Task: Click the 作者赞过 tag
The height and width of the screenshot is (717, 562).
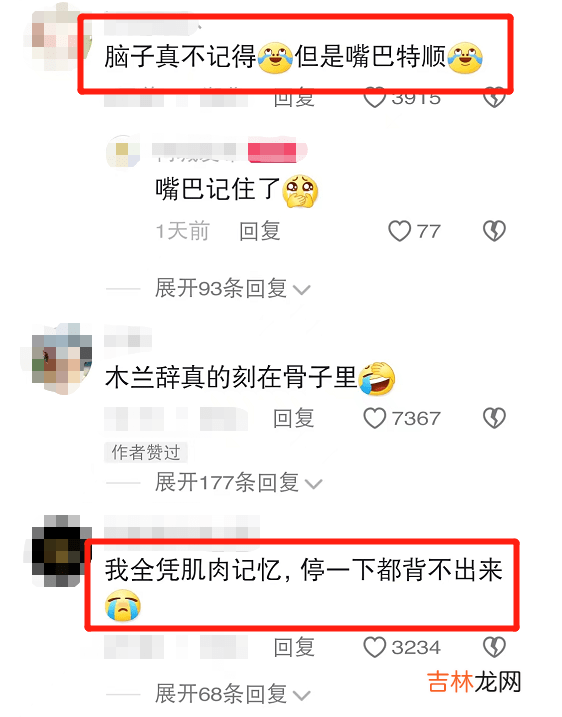Action: point(146,452)
